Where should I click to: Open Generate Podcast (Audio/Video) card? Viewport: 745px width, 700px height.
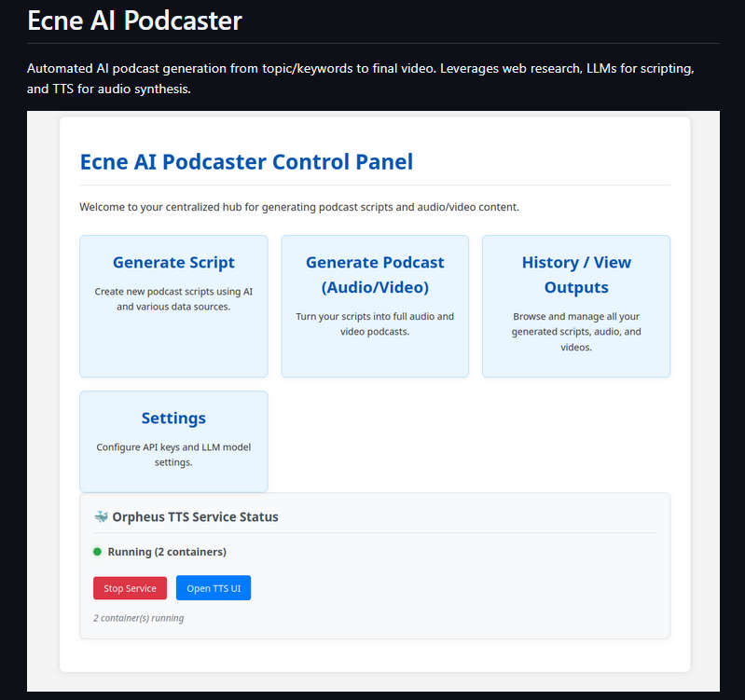point(375,307)
